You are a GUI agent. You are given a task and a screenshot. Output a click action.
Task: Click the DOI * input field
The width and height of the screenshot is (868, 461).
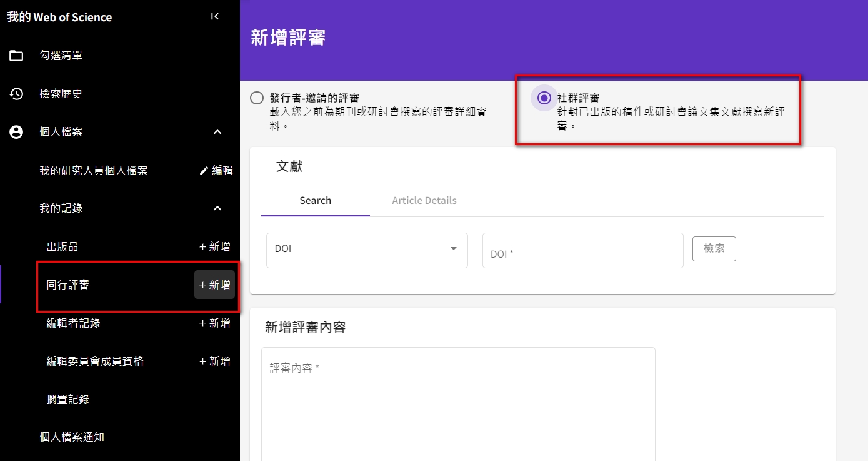point(583,250)
